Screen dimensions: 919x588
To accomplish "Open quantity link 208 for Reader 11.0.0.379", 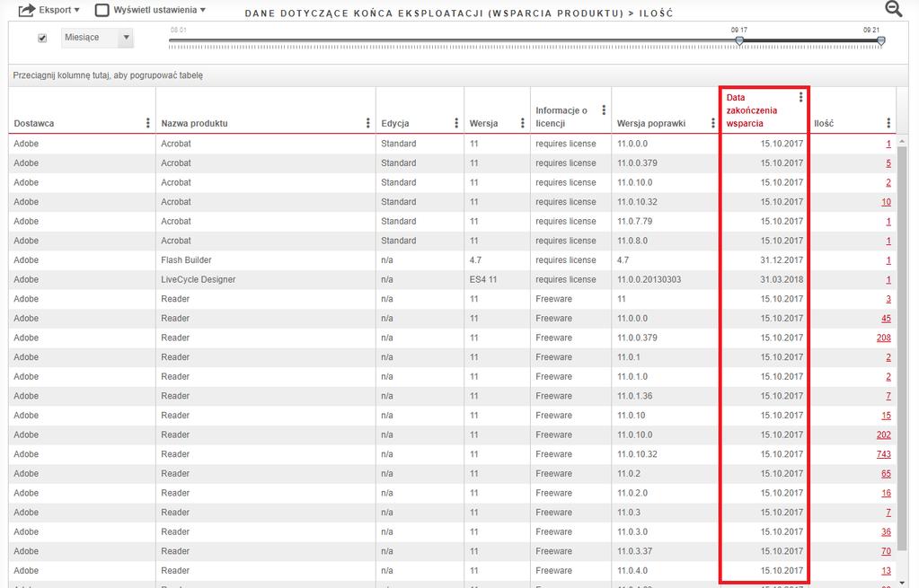I will coord(884,338).
